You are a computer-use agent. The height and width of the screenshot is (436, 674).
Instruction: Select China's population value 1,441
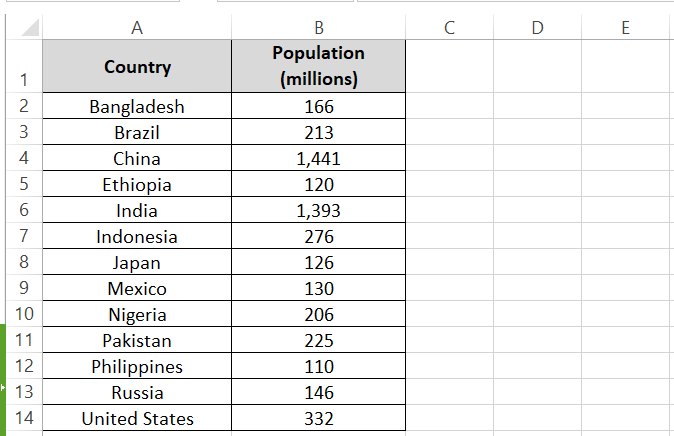(x=318, y=159)
